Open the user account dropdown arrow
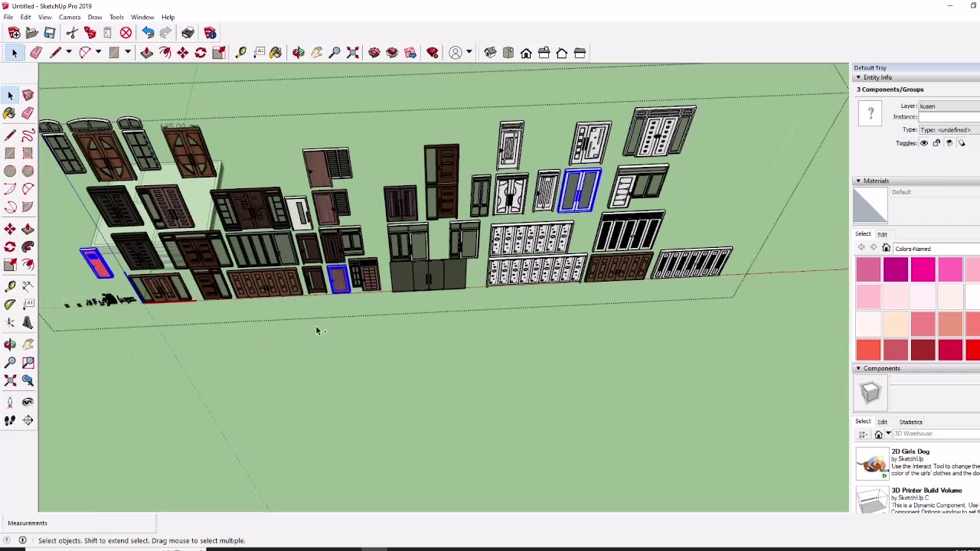Screen dimensions: 980x551 [469, 53]
